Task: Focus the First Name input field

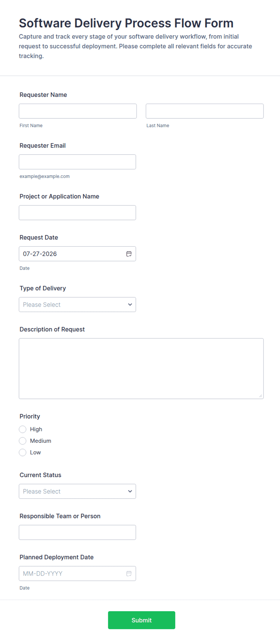Action: click(78, 111)
